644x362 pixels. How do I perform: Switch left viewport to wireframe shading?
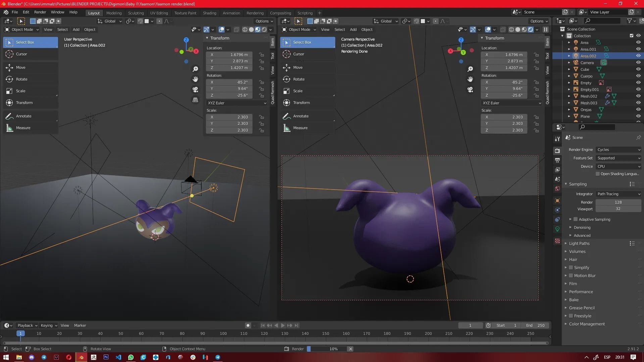pos(245,30)
